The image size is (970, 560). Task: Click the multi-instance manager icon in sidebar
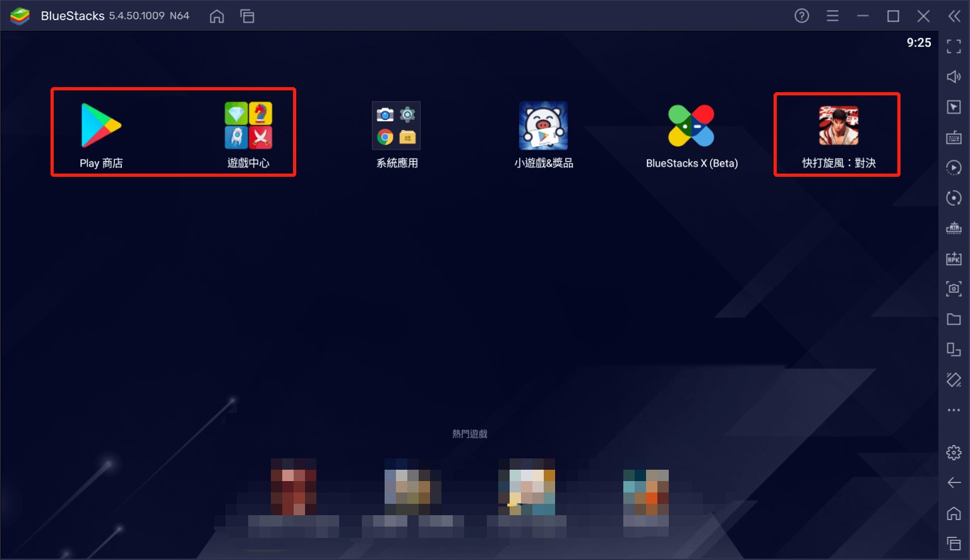954,349
